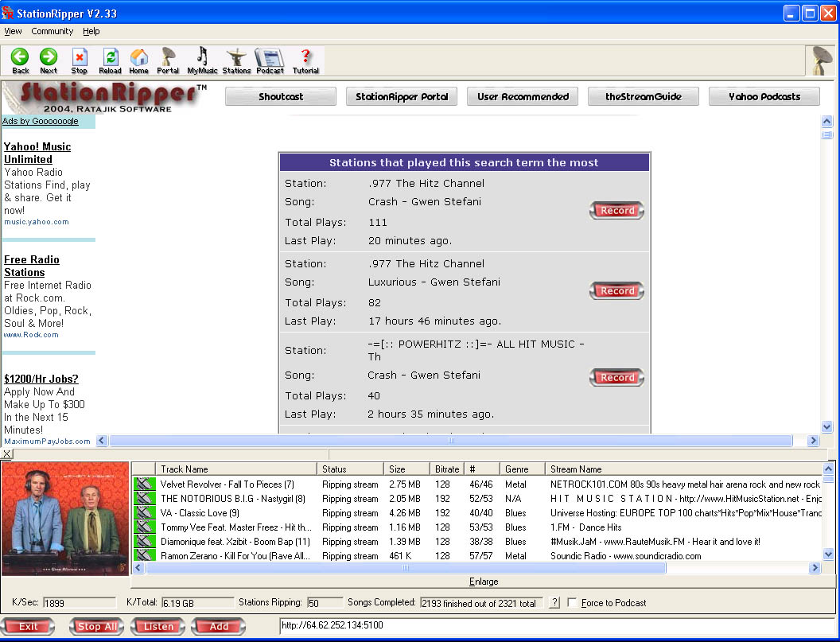The width and height of the screenshot is (840, 642).
Task: Sort by Size column header
Action: point(406,469)
